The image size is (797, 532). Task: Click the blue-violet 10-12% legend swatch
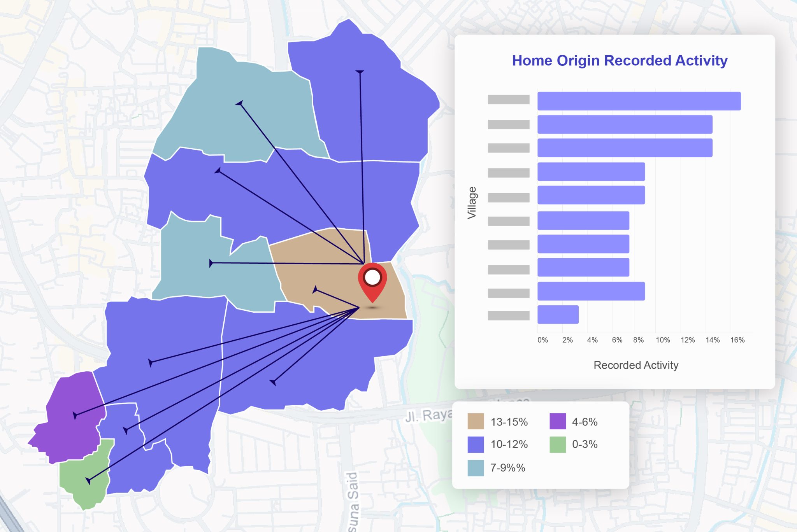click(x=476, y=444)
